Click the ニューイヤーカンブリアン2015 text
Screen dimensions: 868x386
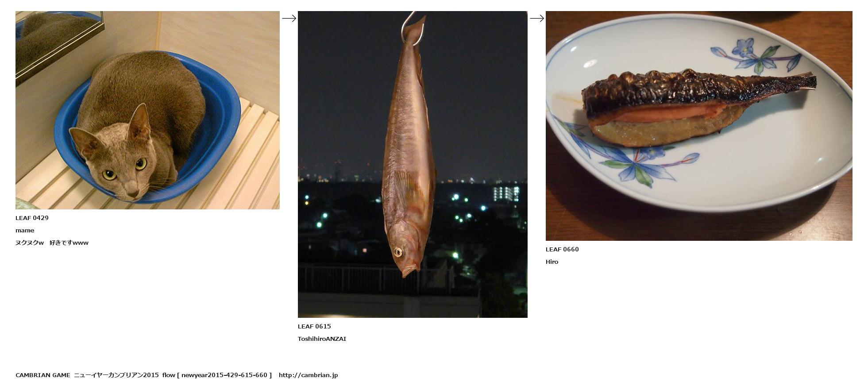(x=116, y=375)
